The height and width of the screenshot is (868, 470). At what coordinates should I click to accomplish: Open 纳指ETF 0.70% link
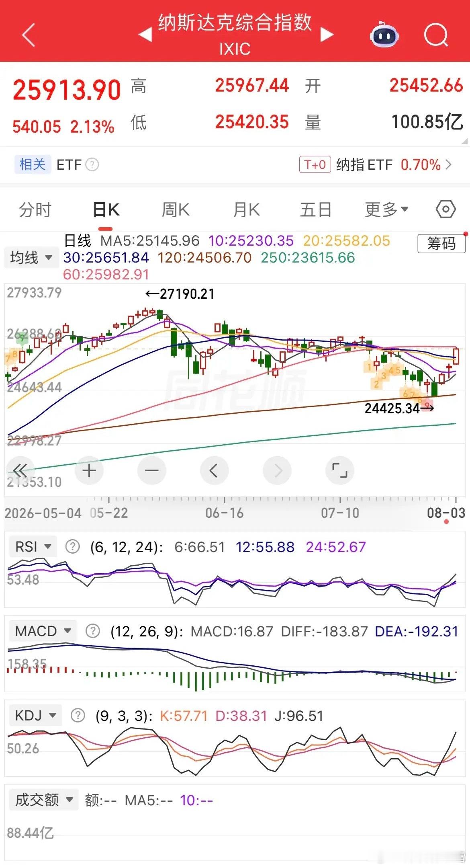coord(376,164)
